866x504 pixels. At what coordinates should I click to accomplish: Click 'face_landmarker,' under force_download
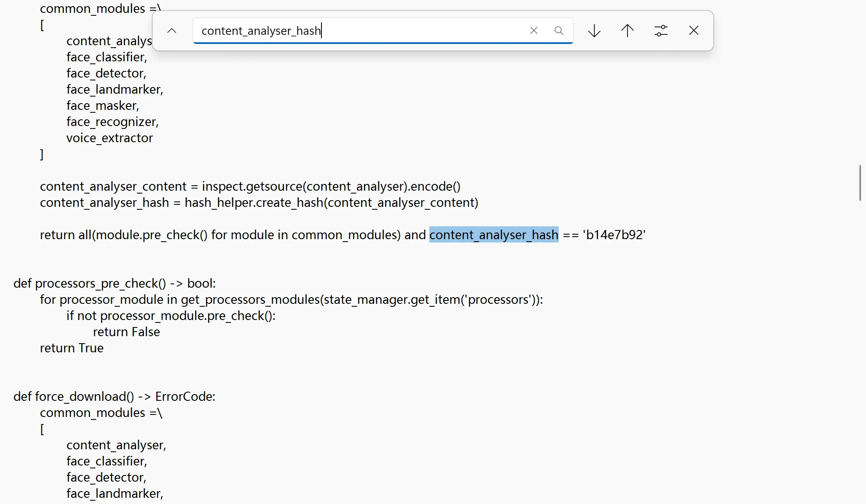point(115,494)
